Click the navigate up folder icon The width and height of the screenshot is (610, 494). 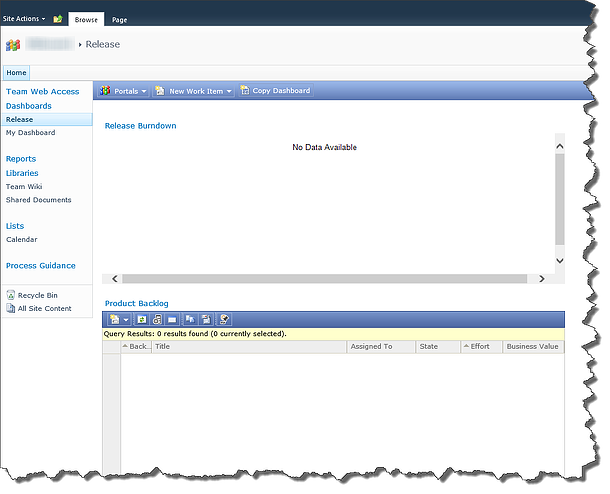(58, 19)
